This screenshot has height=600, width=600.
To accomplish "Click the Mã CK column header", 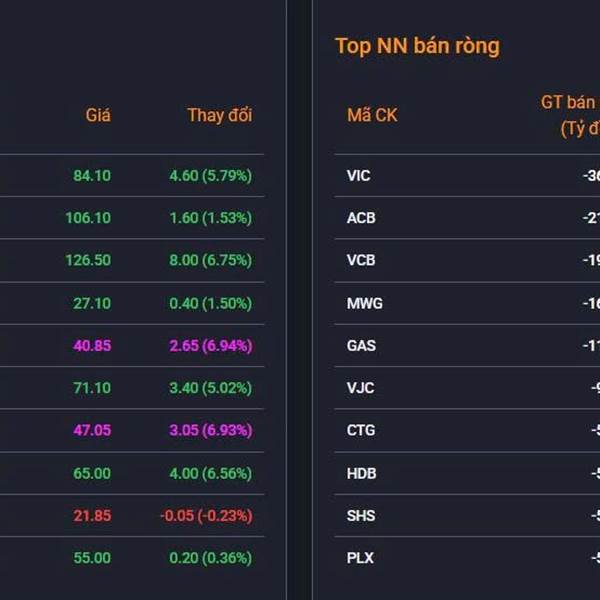I will tap(372, 115).
